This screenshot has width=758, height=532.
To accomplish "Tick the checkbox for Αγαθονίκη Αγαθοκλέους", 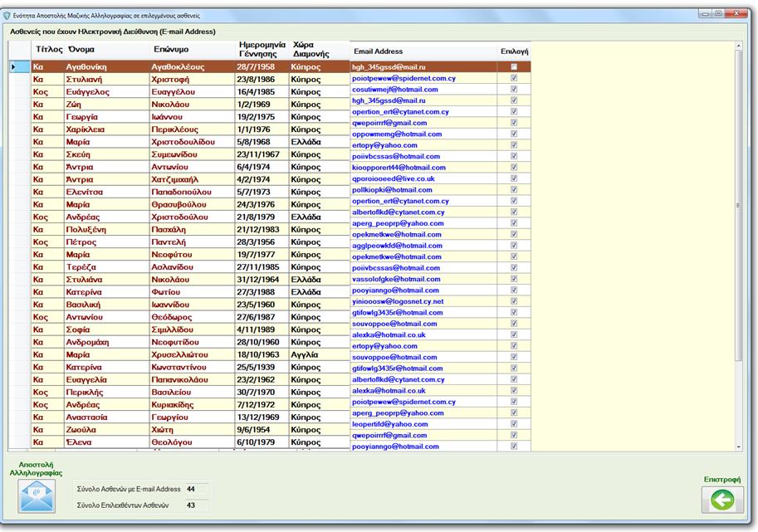I will tap(514, 66).
